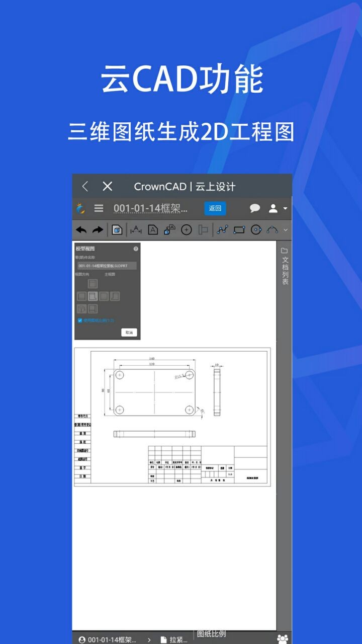Select the balloon annotation tool
Image resolution: width=362 pixels, height=644 pixels.
(169, 230)
